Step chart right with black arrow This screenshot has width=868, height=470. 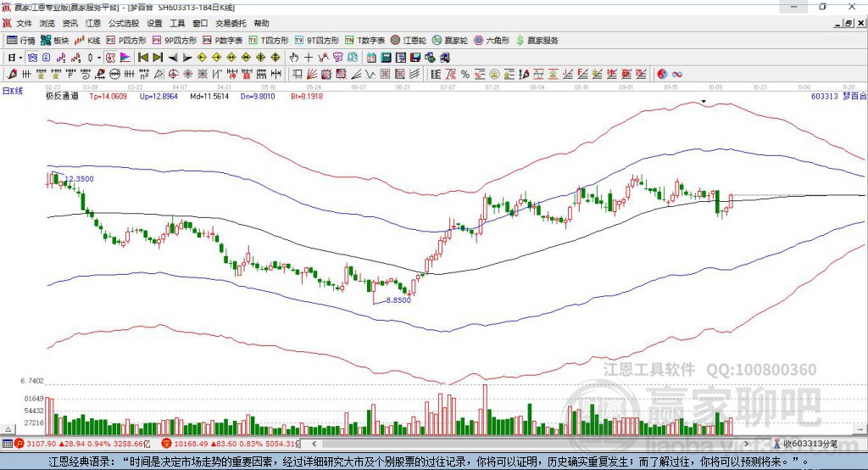[187, 58]
